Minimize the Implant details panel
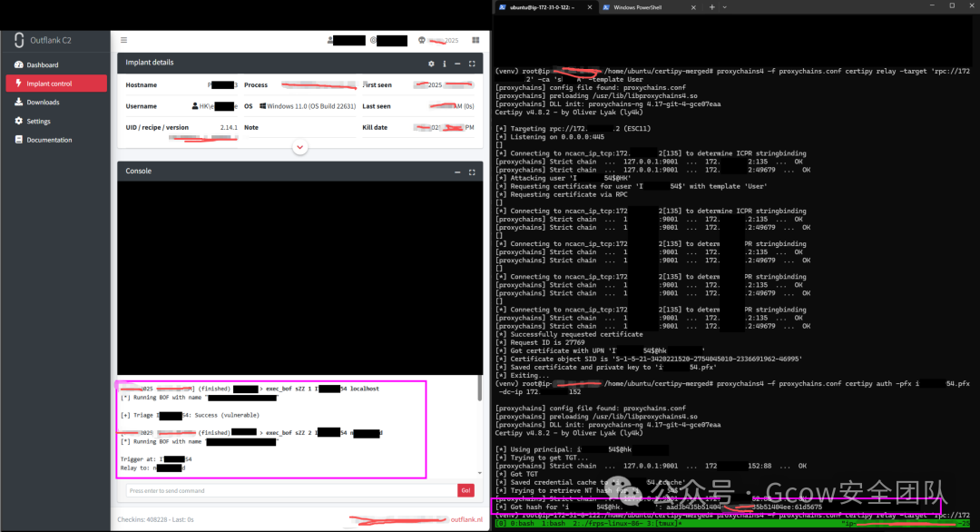 click(457, 64)
